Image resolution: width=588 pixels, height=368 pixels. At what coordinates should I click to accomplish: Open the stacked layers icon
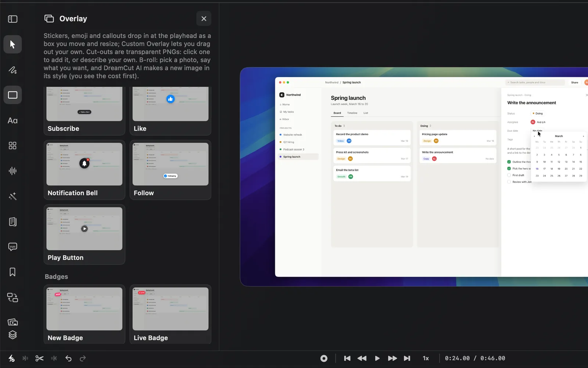(12, 335)
